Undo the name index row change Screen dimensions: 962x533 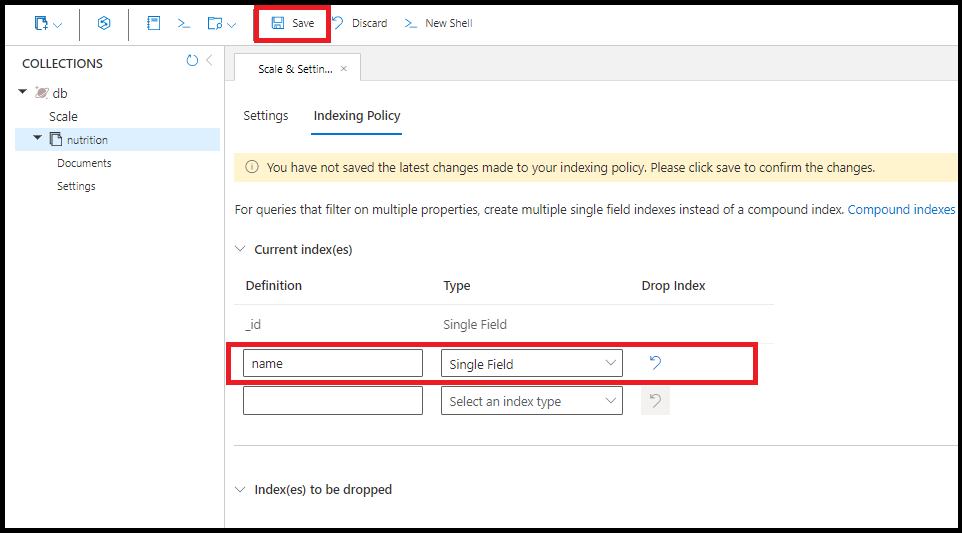tap(655, 363)
